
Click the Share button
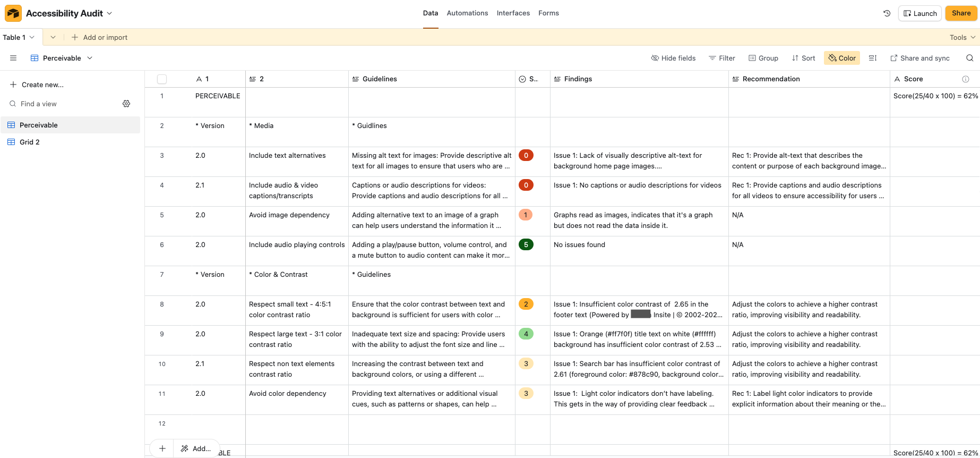[961, 13]
